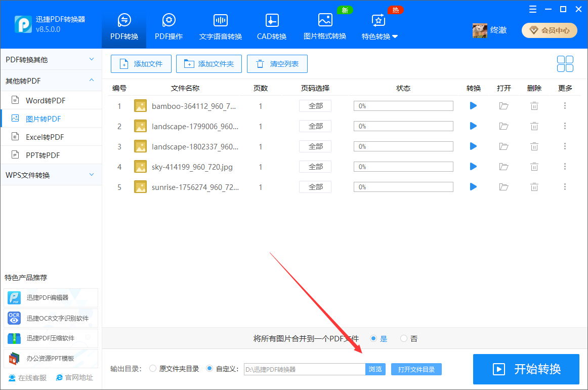This screenshot has width=588, height=390.
Task: Collapse 其他转PDF sidebar section
Action: click(51, 81)
